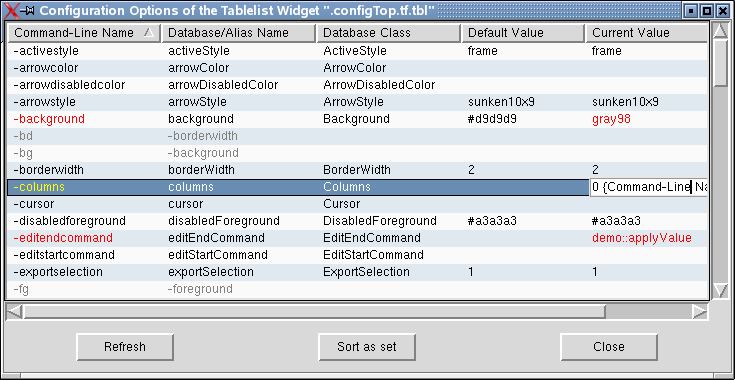Select the -editendcommand row
Screen dimensions: 735x380
[357, 238]
